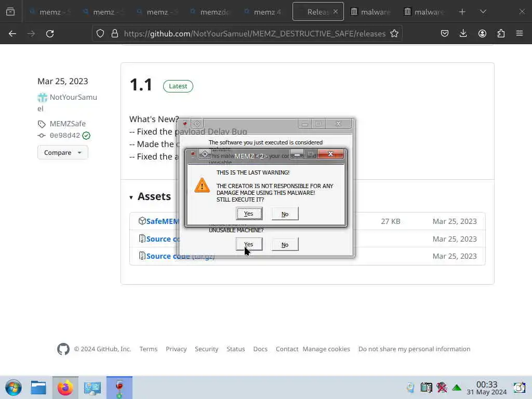This screenshot has height=399, width=532.
Task: Switch to the second memz tab
Action: point(103,12)
